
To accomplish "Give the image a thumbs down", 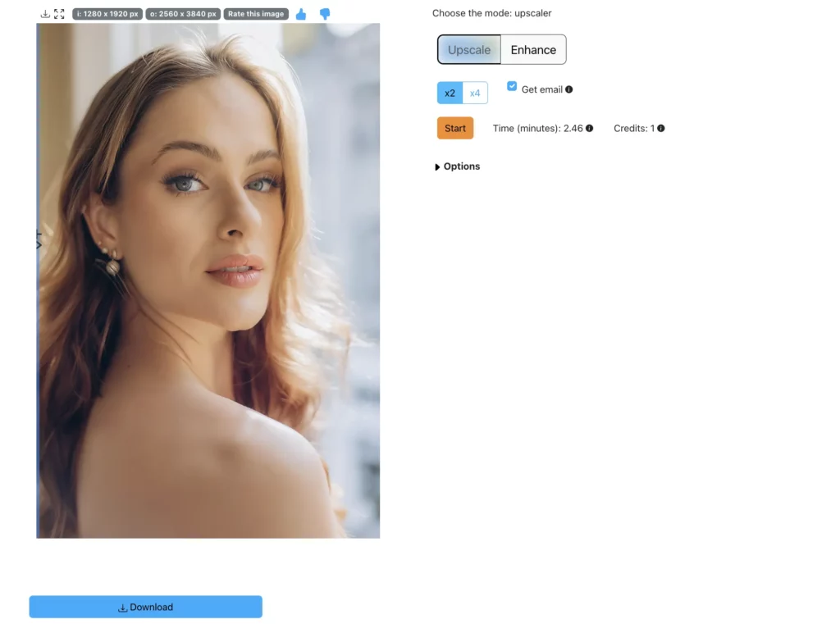I will click(325, 14).
